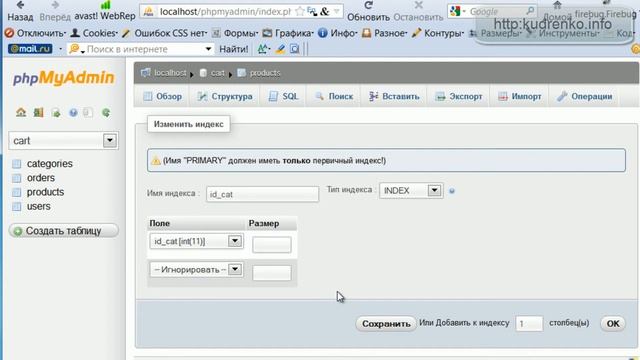Click the products table icon

pyautogui.click(x=16, y=192)
